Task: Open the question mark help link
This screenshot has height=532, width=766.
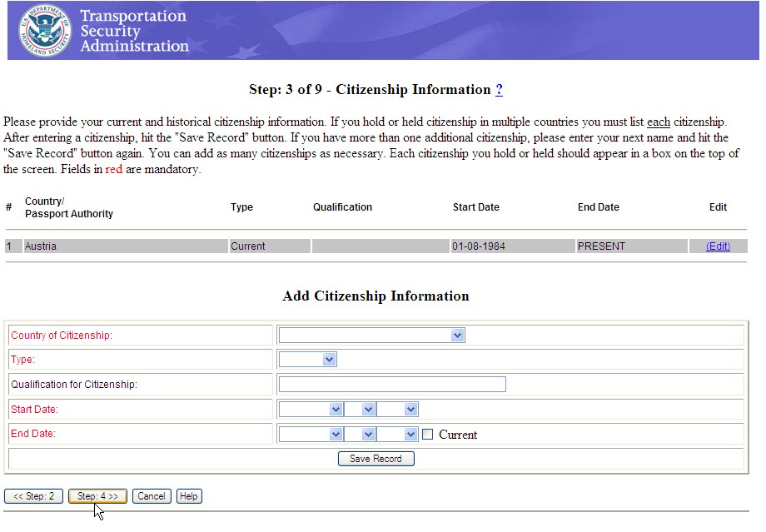Action: coord(499,90)
